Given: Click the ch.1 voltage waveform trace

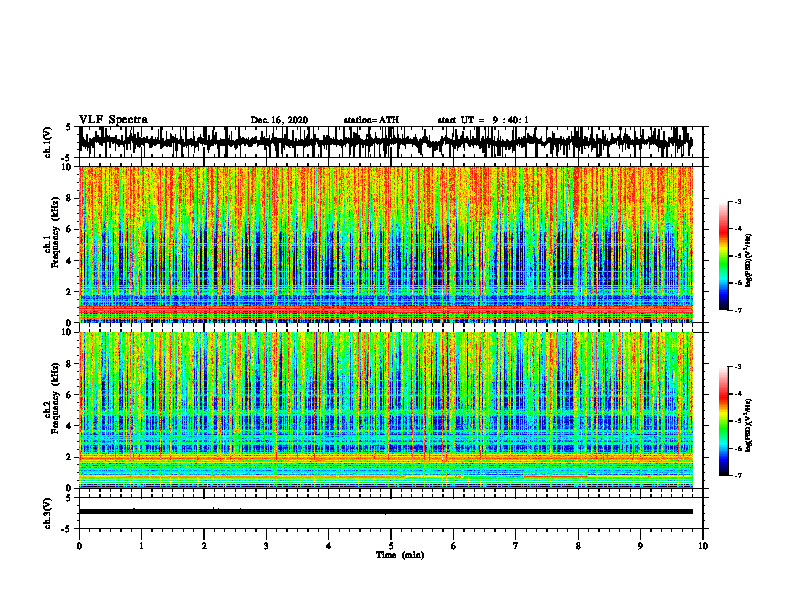Looking at the screenshot, I should tap(385, 141).
